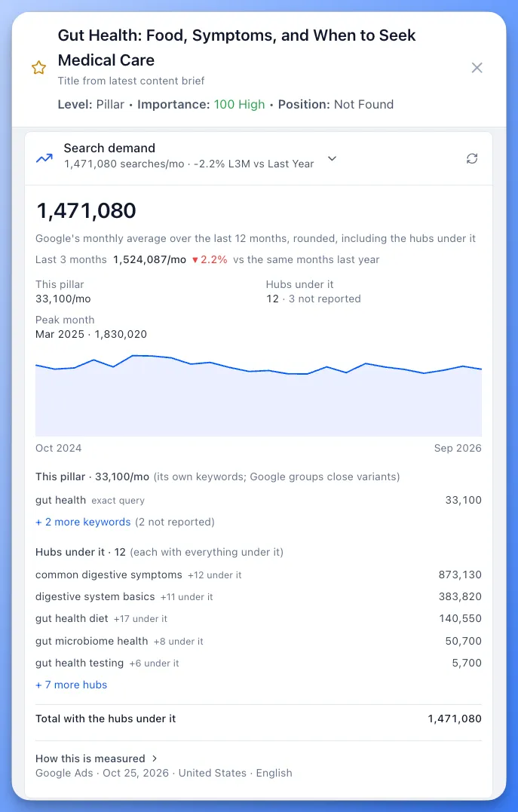Close the Gut Health panel
The width and height of the screenshot is (518, 812).
477,68
